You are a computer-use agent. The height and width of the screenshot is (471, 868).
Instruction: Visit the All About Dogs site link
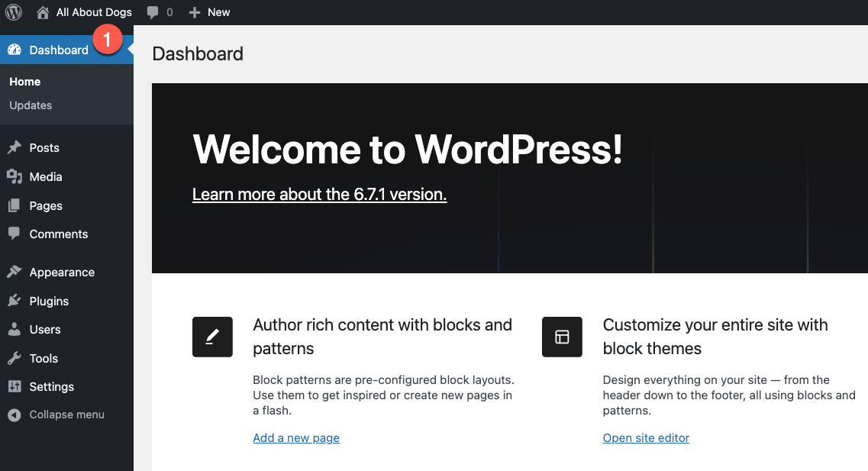(94, 12)
